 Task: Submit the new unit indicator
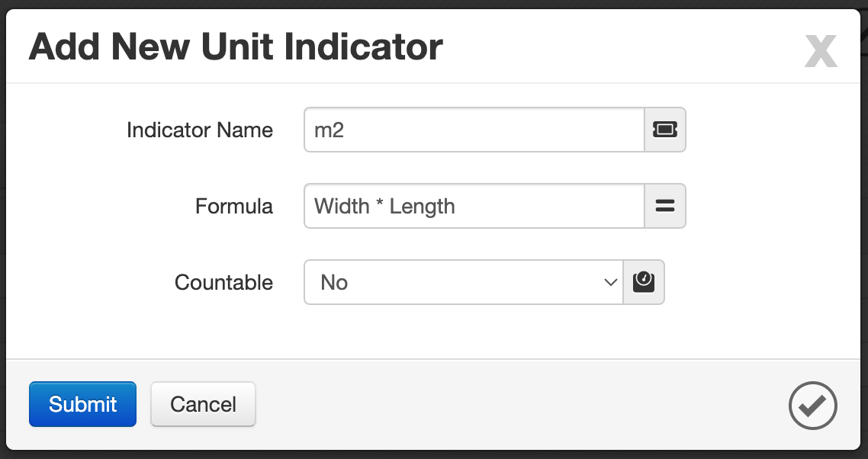pos(82,404)
